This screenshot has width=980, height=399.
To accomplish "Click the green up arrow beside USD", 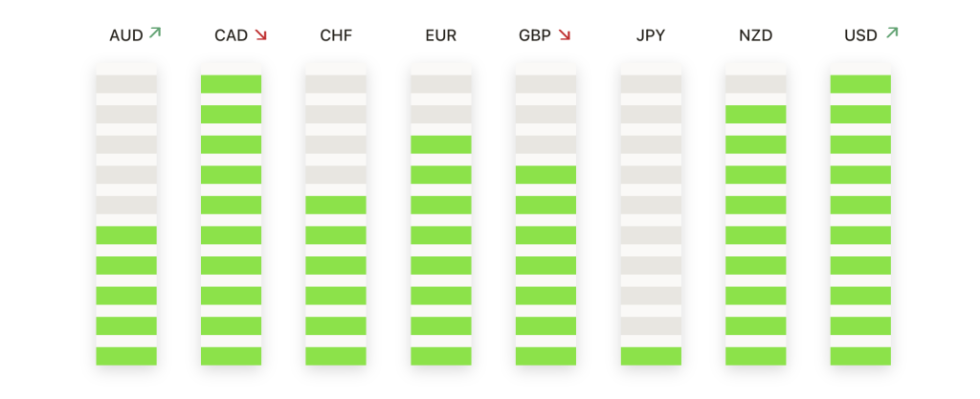I will click(x=892, y=33).
